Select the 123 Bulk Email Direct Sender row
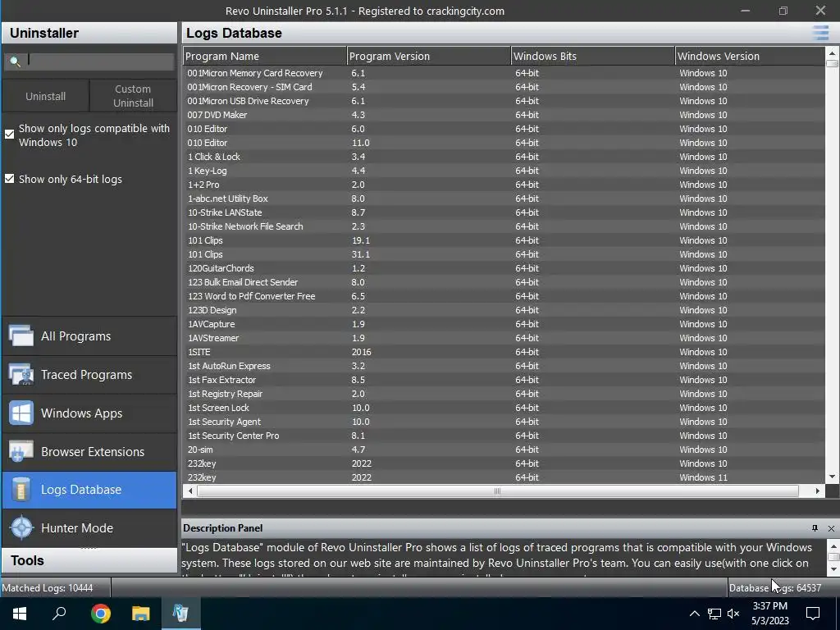The height and width of the screenshot is (630, 840). click(504, 282)
